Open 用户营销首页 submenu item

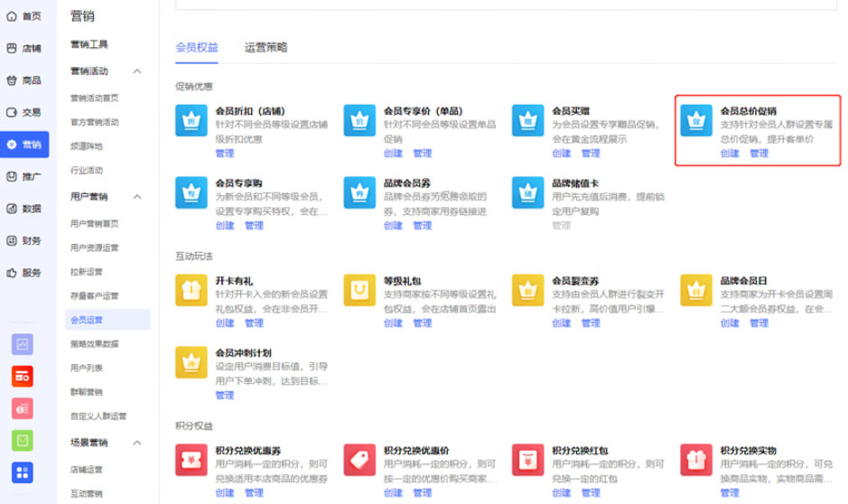click(x=95, y=223)
